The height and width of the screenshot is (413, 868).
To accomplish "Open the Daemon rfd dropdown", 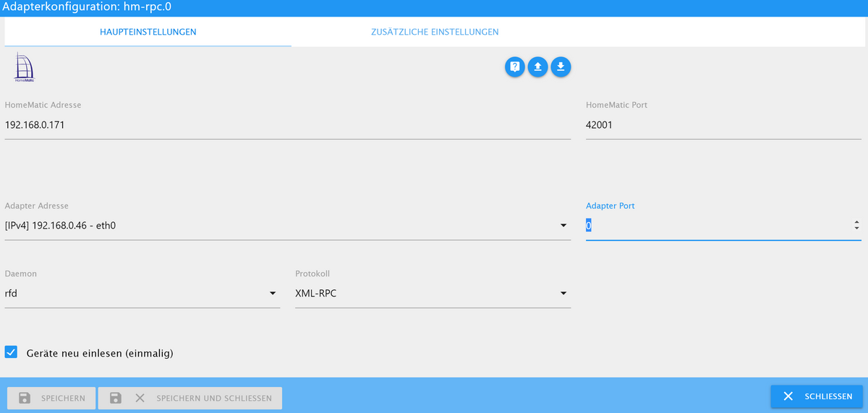I will click(x=142, y=293).
